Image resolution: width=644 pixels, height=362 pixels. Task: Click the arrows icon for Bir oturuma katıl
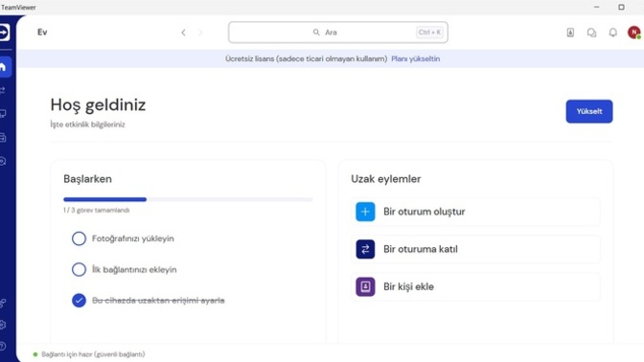[365, 249]
